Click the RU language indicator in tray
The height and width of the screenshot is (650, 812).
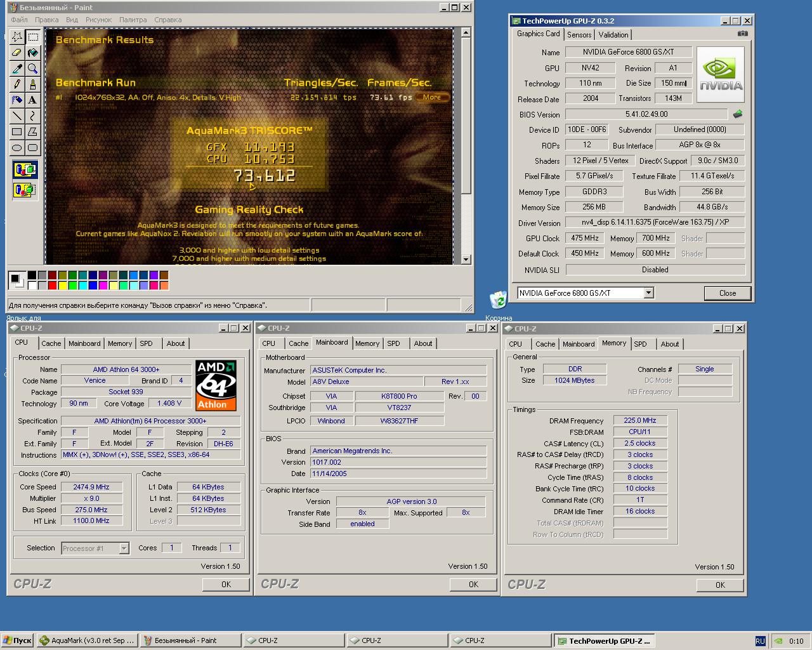coord(760,641)
